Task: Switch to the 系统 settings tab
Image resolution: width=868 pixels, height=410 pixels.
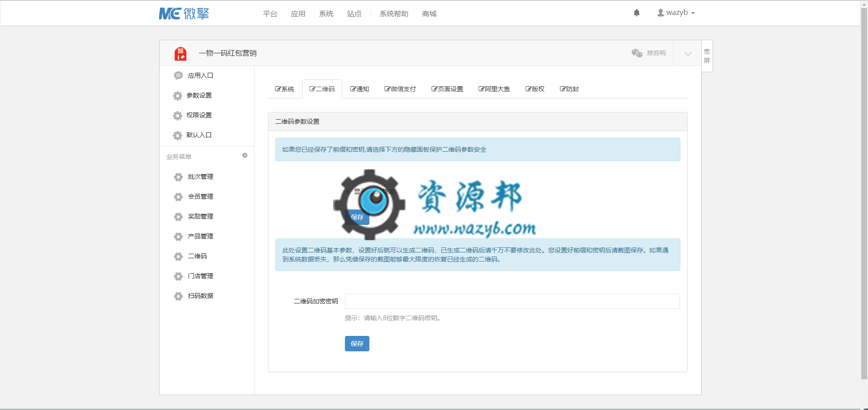Action: (284, 89)
